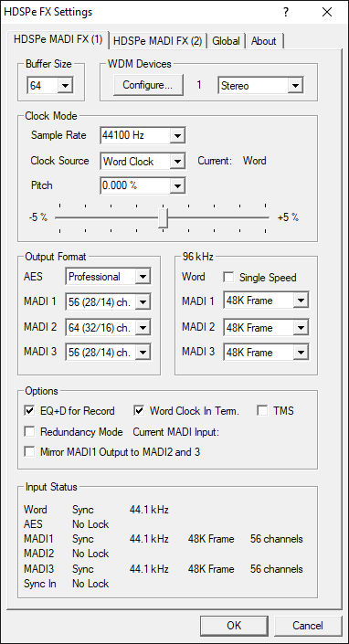The width and height of the screenshot is (349, 644).
Task: Check Mirror MADI1 Output to MADI2 and 3
Action: 29,452
